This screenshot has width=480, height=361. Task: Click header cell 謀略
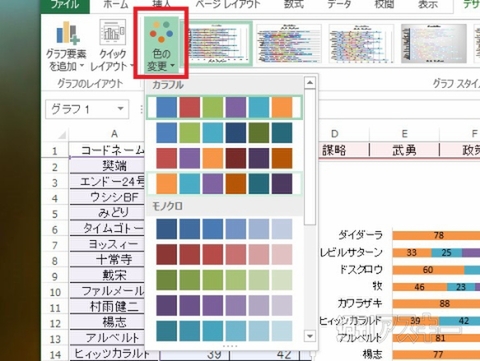[x=343, y=150]
